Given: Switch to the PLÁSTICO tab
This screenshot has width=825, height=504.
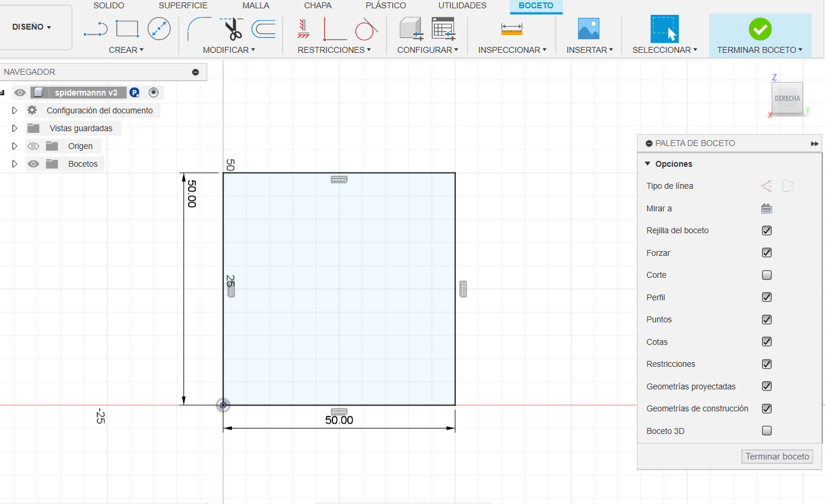Looking at the screenshot, I should pyautogui.click(x=386, y=5).
